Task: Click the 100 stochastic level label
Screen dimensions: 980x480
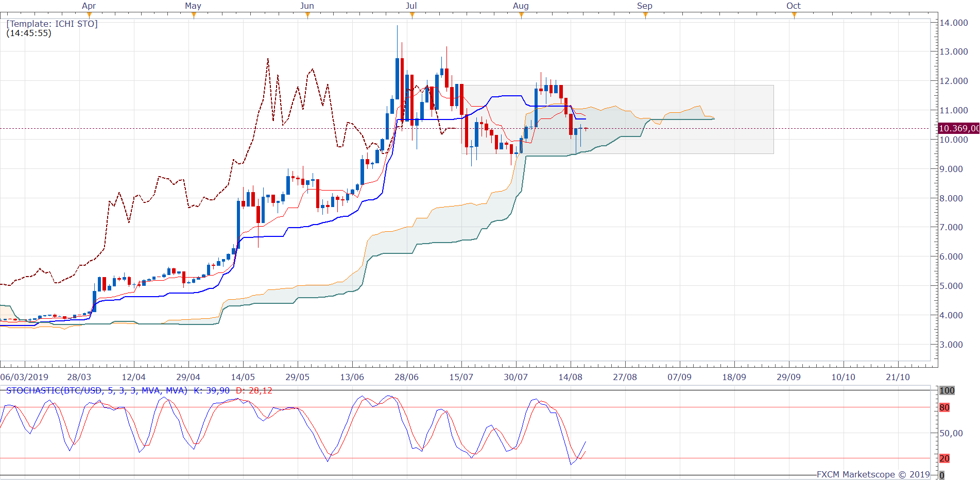Action: (947, 390)
